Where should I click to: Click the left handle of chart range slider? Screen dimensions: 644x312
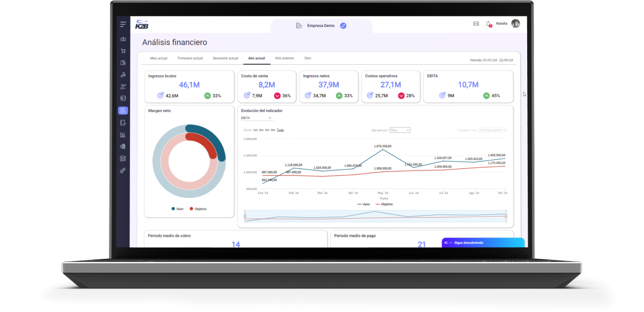pyautogui.click(x=245, y=216)
